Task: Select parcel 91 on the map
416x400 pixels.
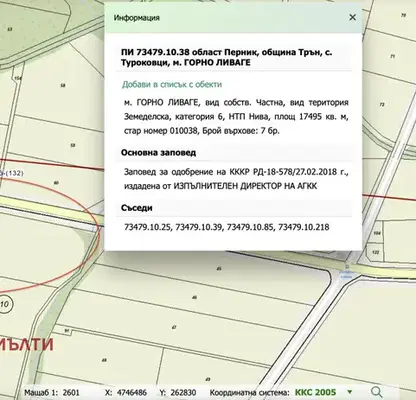Action: pos(67,331)
